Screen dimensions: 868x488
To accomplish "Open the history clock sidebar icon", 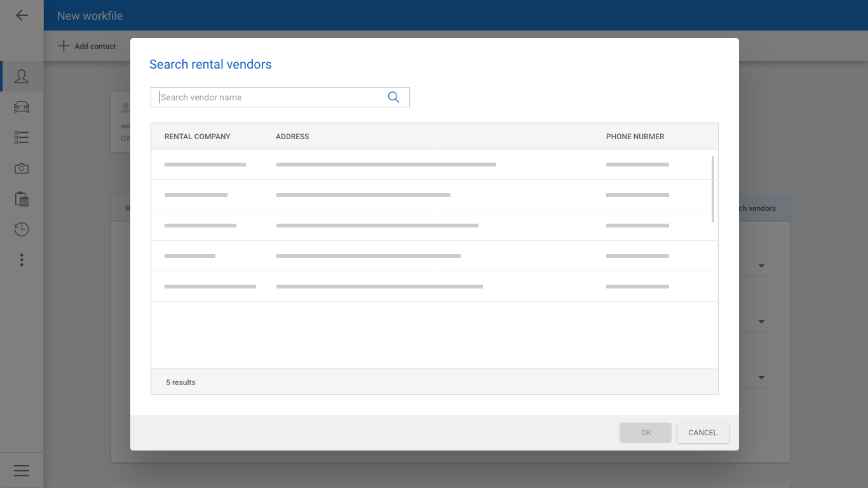I will [22, 229].
